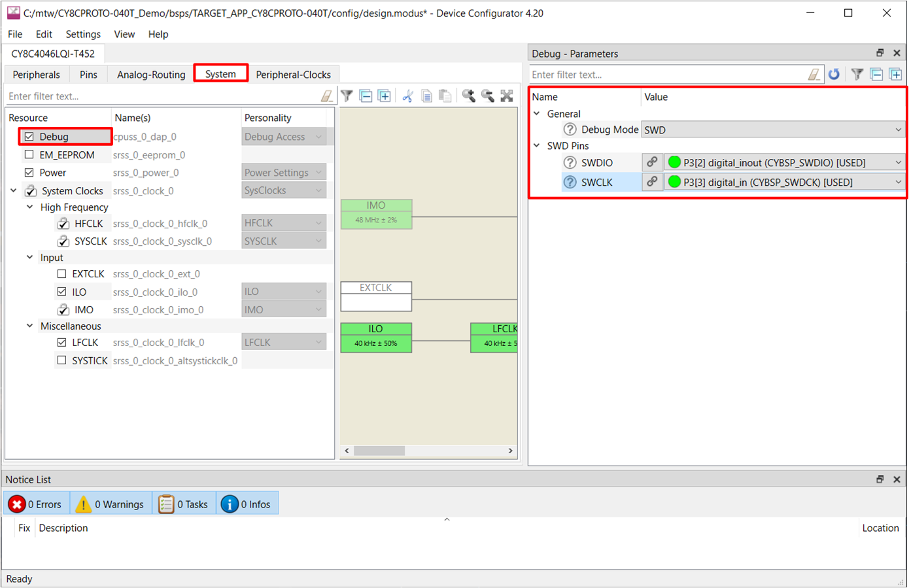Enable the EM_EEPROM checkbox

pos(29,155)
